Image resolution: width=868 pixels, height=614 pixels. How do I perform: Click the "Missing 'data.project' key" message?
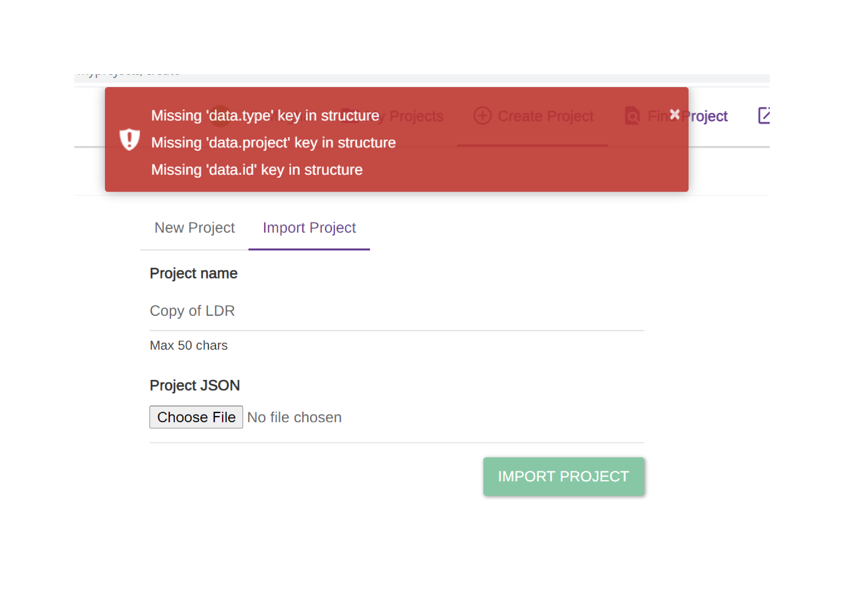[273, 143]
